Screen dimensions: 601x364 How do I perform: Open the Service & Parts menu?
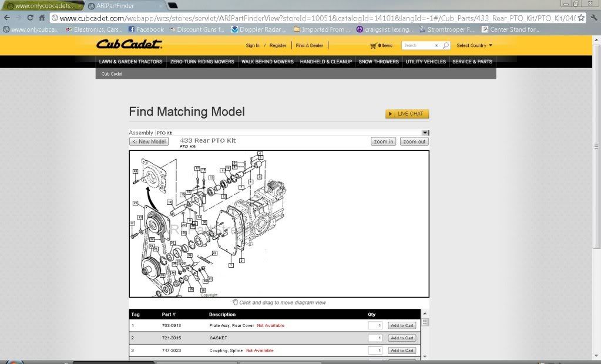pos(472,61)
